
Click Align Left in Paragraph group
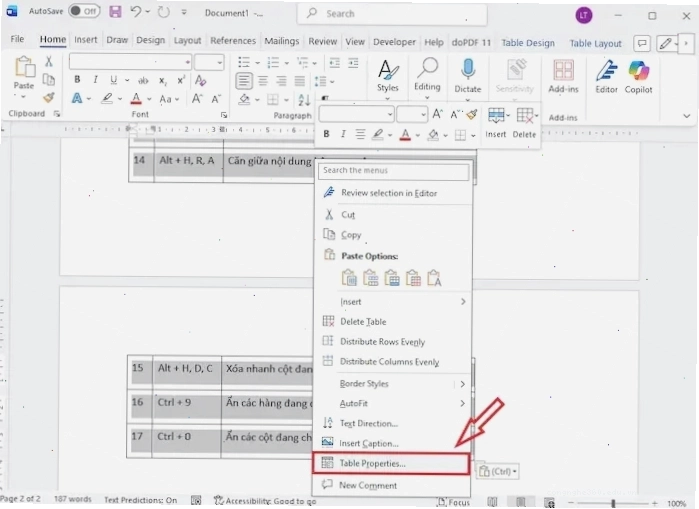point(244,81)
